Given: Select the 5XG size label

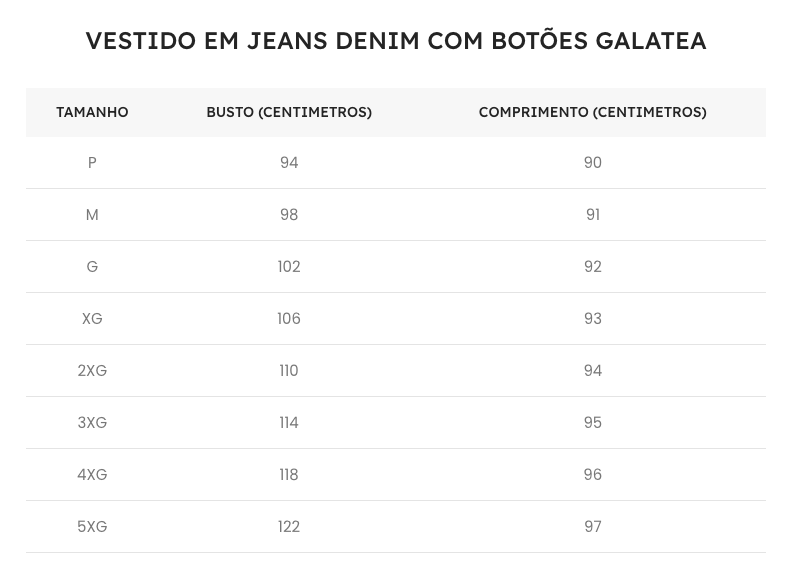Looking at the screenshot, I should [92, 527].
